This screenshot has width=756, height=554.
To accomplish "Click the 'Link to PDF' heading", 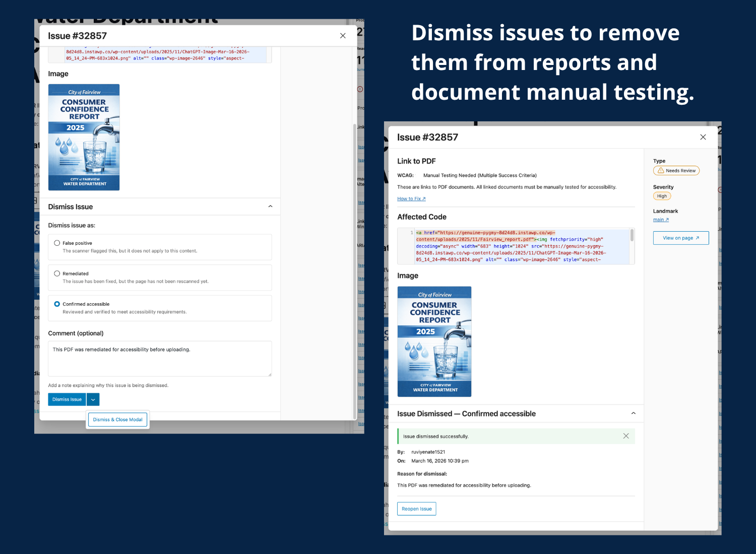I will pos(416,161).
